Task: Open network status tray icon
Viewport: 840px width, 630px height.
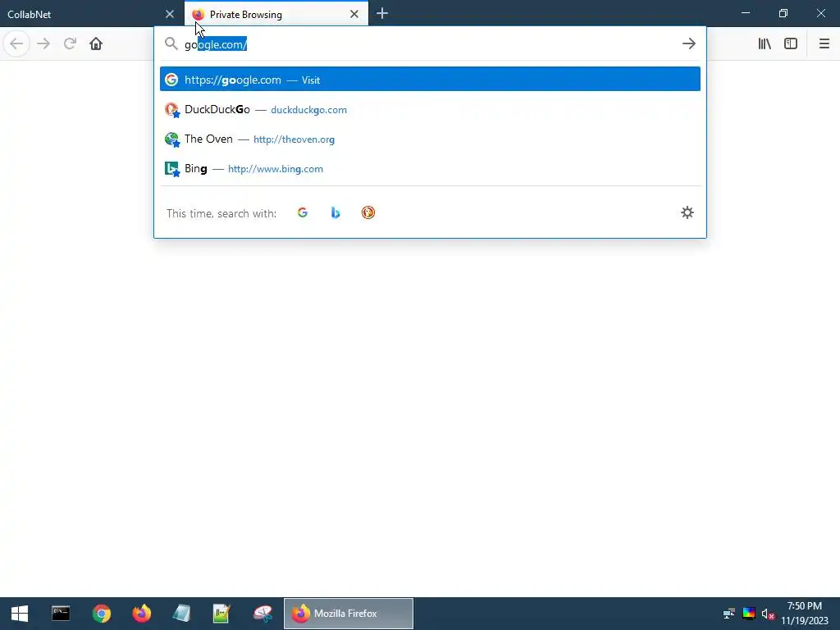Action: [728, 614]
